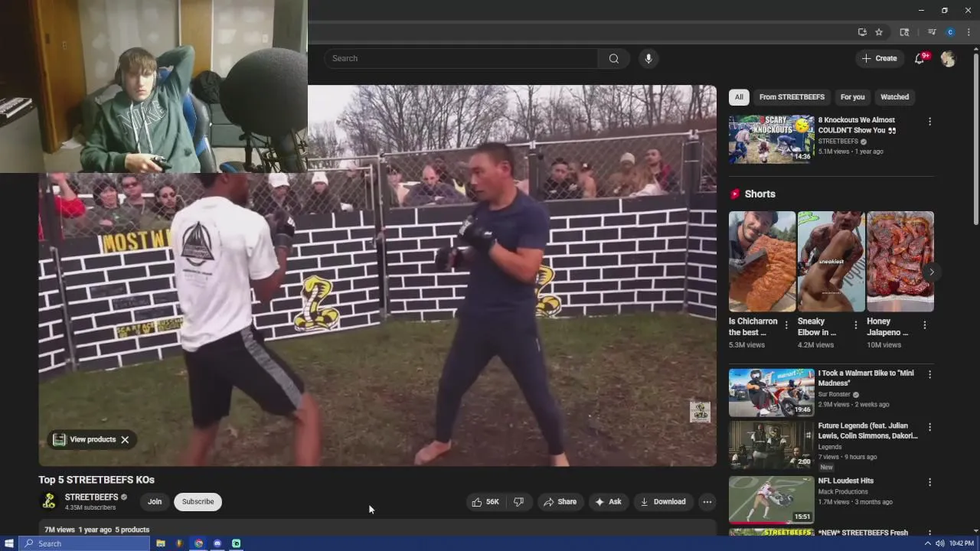The height and width of the screenshot is (551, 980).
Task: Click Windows taskbar Search box
Action: (x=84, y=543)
